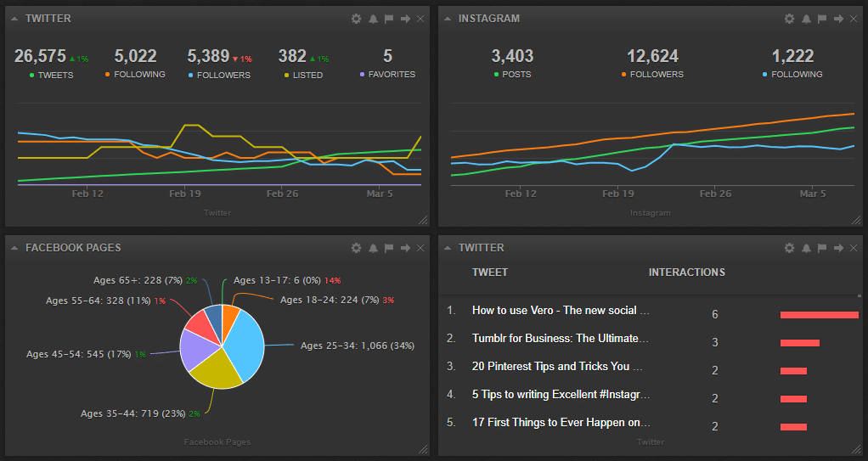Click interaction bar for Tumblr for Business
Screen dimensions: 868x461
pyautogui.click(x=800, y=343)
